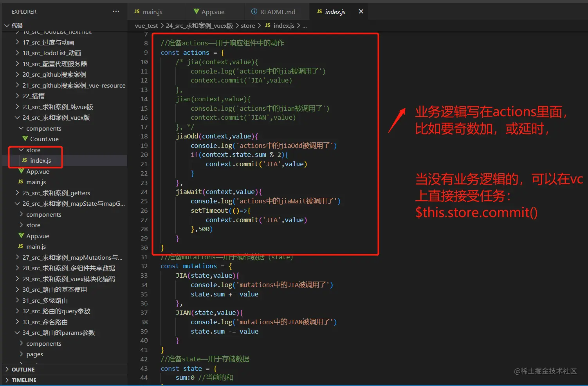Click the jiaOdd function name
The height and width of the screenshot is (386, 588).
187,136
